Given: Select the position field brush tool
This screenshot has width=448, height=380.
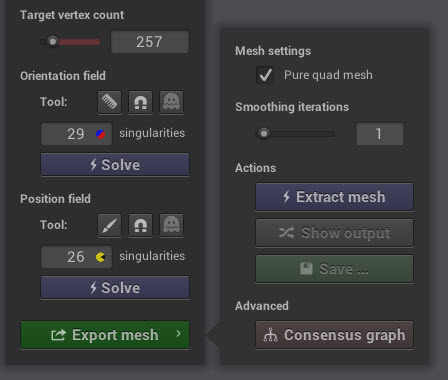Looking at the screenshot, I should pyautogui.click(x=109, y=225).
